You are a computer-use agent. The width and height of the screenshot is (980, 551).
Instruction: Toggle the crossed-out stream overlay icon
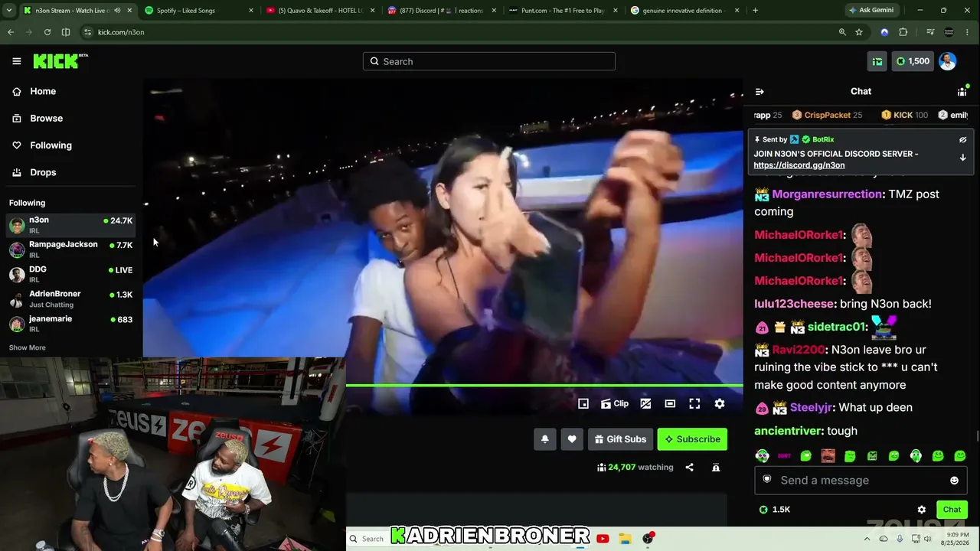click(x=645, y=404)
